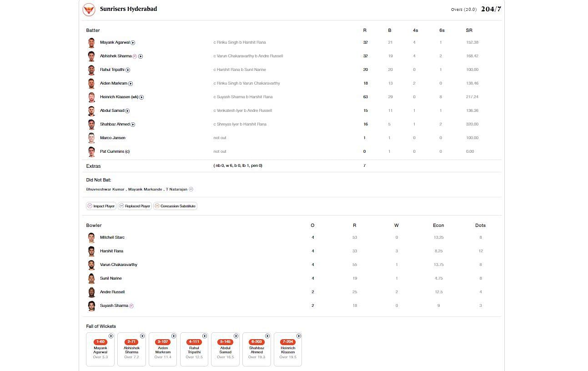Play Mayank Agarwal's batting dismissal video
This screenshot has width=588, height=371.
tap(133, 43)
